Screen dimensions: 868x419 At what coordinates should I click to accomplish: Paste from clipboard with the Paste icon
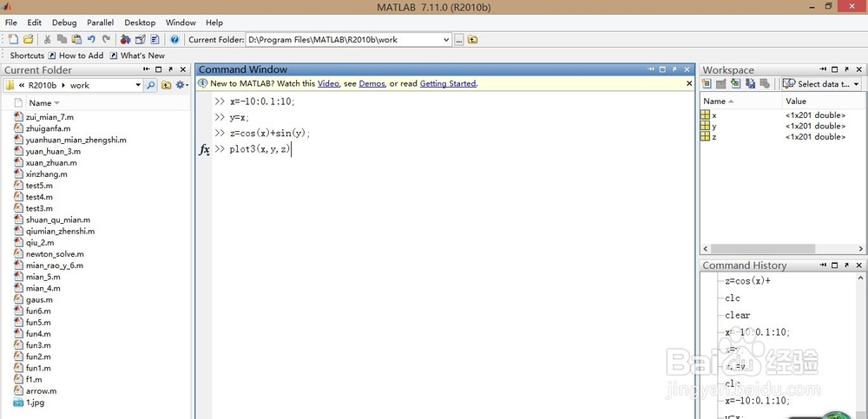point(76,39)
